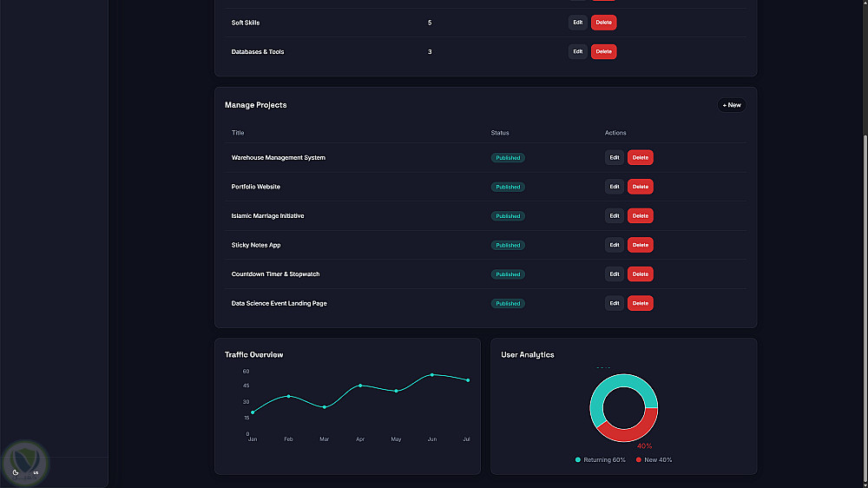Click the Published badge for Portfolio Website

coord(508,187)
